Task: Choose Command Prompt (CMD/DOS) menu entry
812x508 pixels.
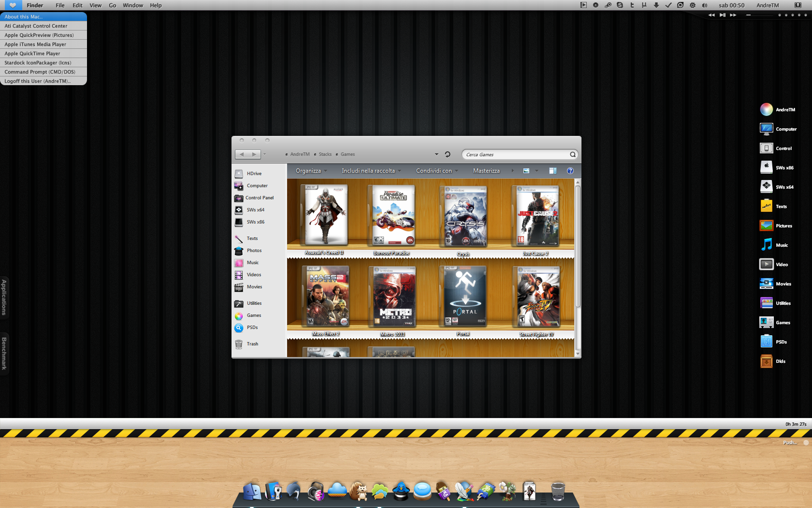Action: pos(43,72)
